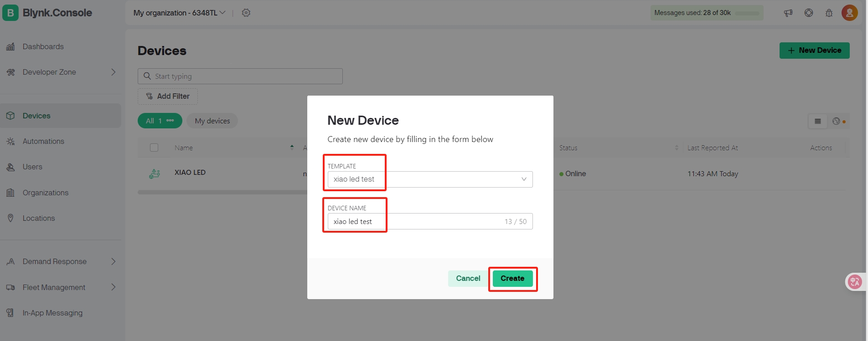Open the All tab options dots
The height and width of the screenshot is (341, 868).
tap(170, 121)
